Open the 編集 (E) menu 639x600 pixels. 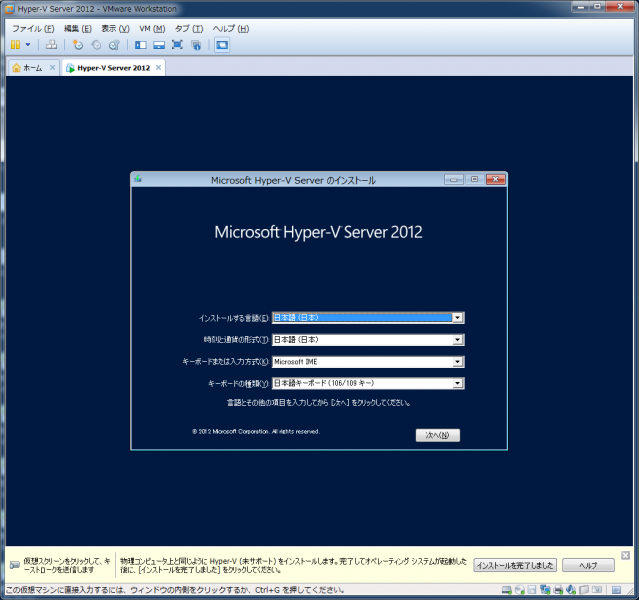[x=77, y=29]
